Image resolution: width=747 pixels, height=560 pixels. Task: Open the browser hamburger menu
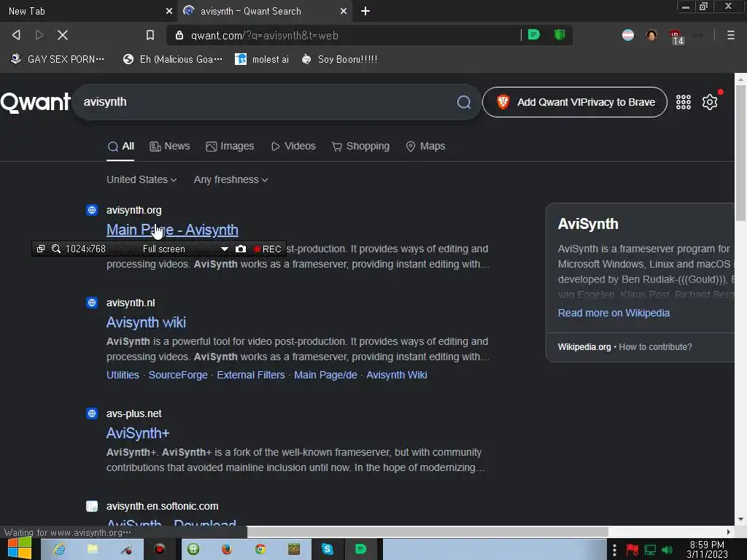click(730, 35)
